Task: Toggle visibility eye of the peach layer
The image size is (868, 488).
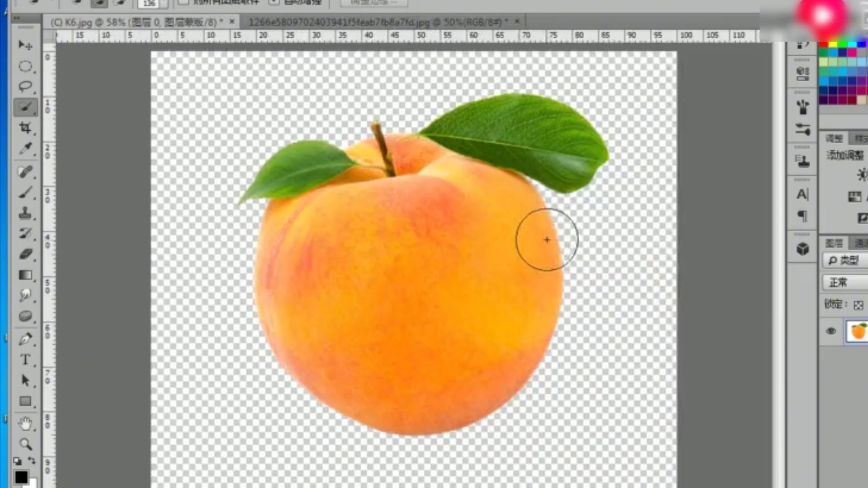Action: click(831, 331)
